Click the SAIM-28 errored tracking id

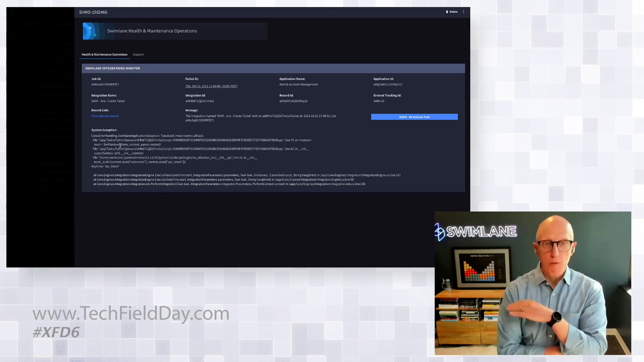tap(379, 101)
